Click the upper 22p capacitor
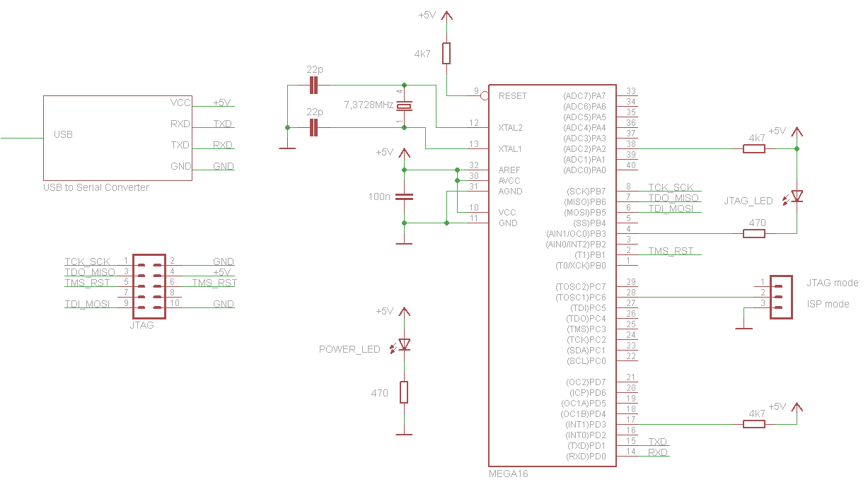 pyautogui.click(x=315, y=86)
